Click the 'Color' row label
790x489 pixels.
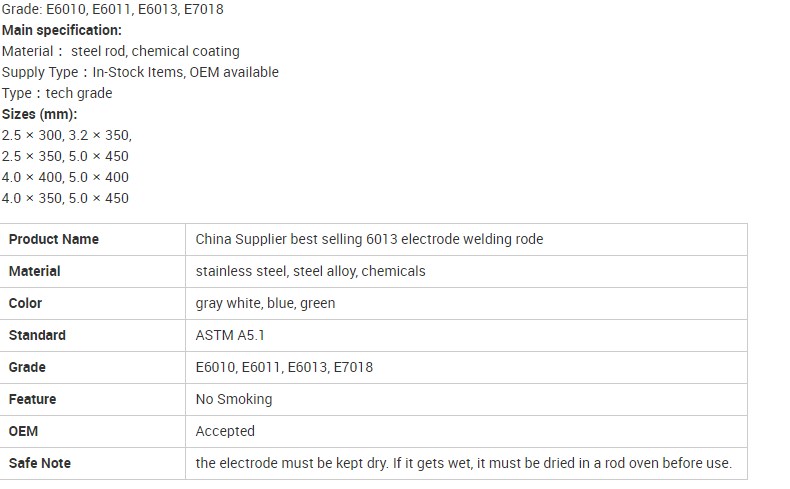26,303
